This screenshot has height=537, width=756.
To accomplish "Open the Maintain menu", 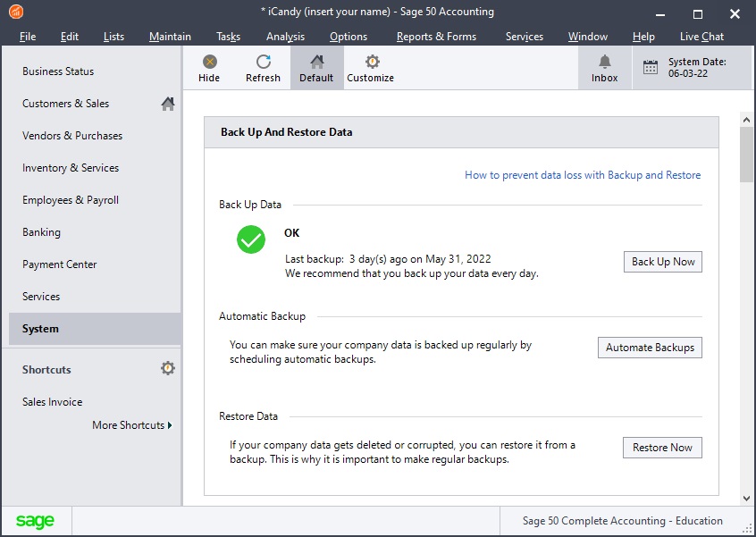I will coord(170,37).
